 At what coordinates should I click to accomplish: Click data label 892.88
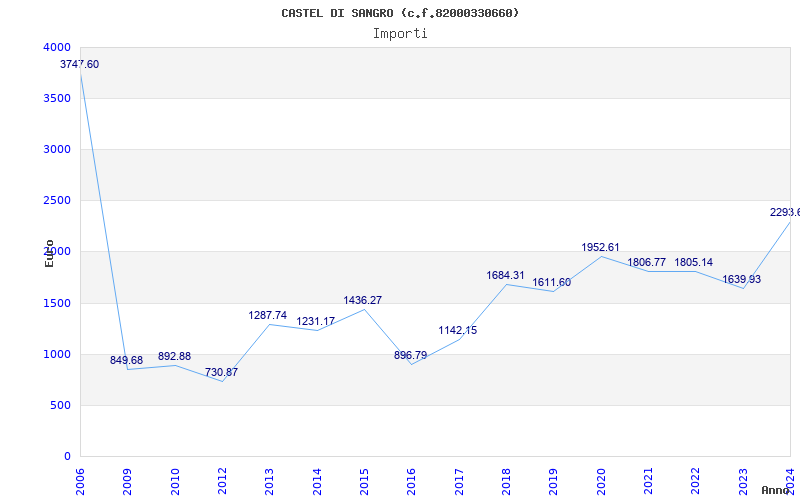(174, 356)
